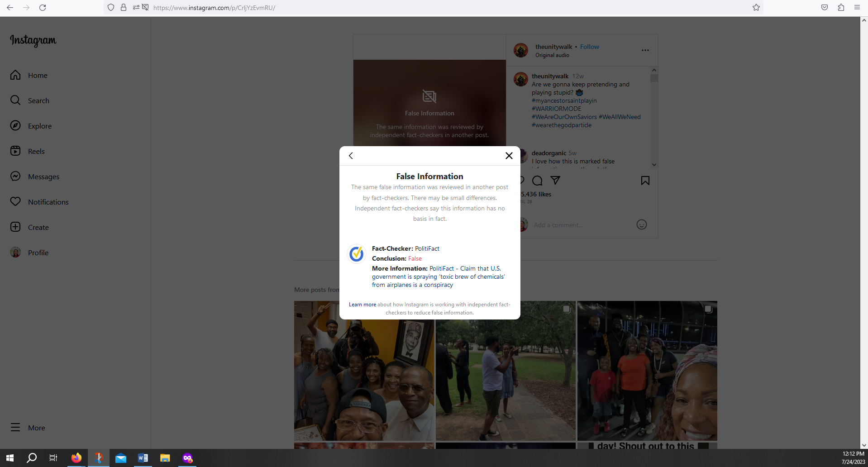Open the PolitiFact fact-checker link
Screen dimensions: 868x467
[x=427, y=248]
